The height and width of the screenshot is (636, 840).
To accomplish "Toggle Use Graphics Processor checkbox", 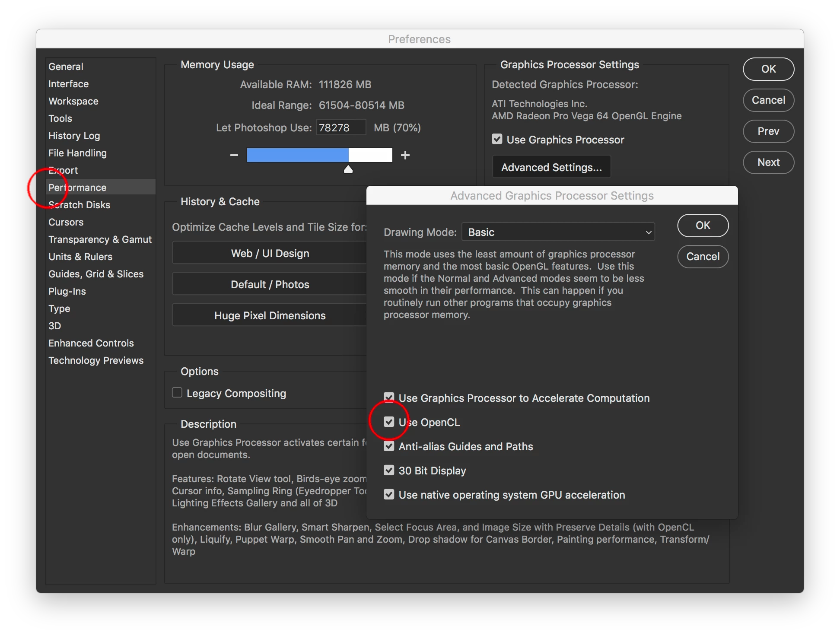I will (497, 139).
